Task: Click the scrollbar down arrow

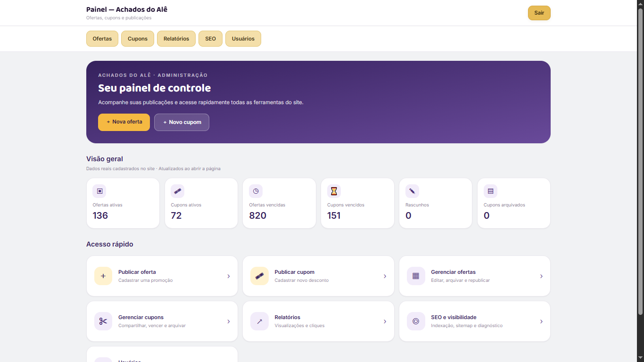Action: click(640, 358)
